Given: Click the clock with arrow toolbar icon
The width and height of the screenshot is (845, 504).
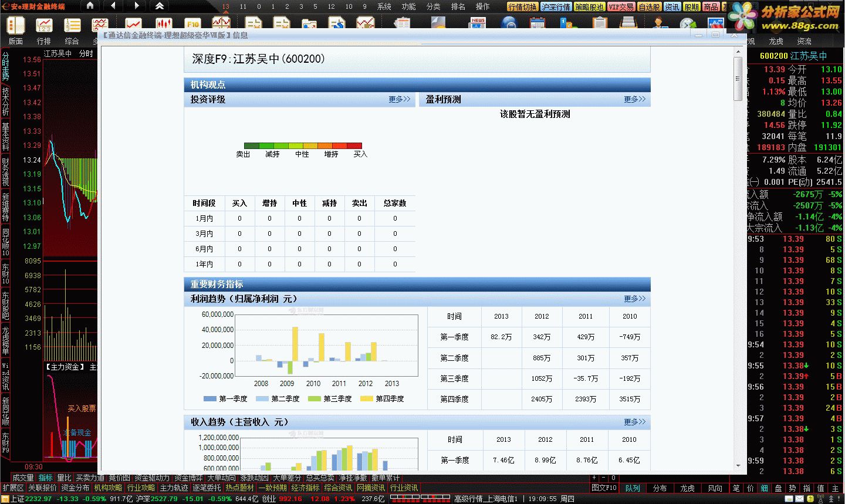Looking at the screenshot, I should pyautogui.click(x=688, y=24).
